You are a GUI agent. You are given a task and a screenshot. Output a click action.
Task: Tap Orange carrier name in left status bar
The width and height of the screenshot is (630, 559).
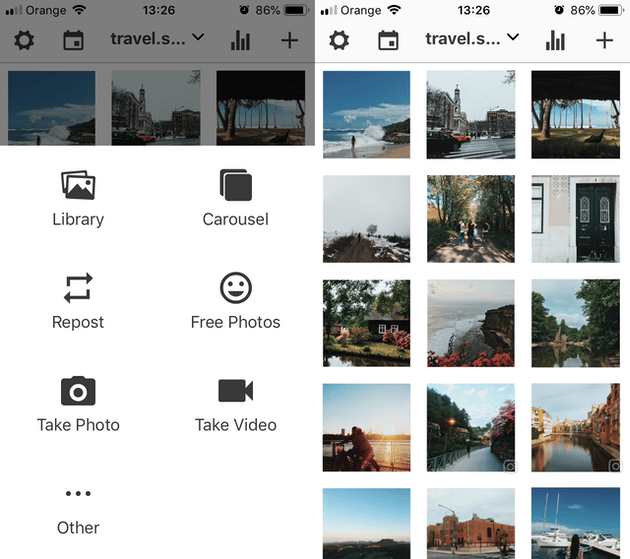[46, 10]
